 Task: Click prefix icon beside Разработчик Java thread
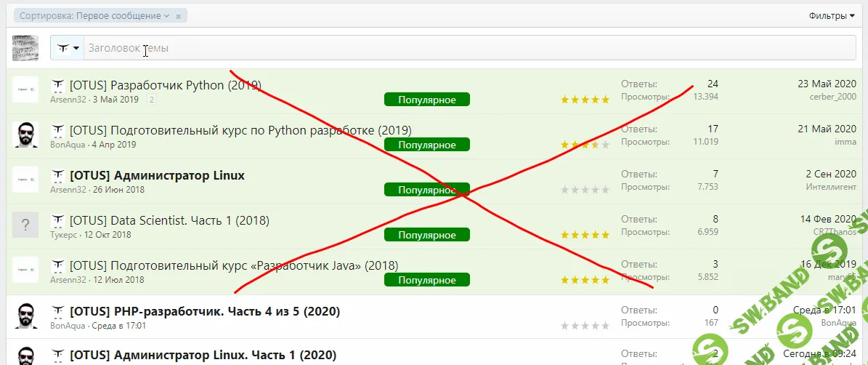pyautogui.click(x=58, y=265)
